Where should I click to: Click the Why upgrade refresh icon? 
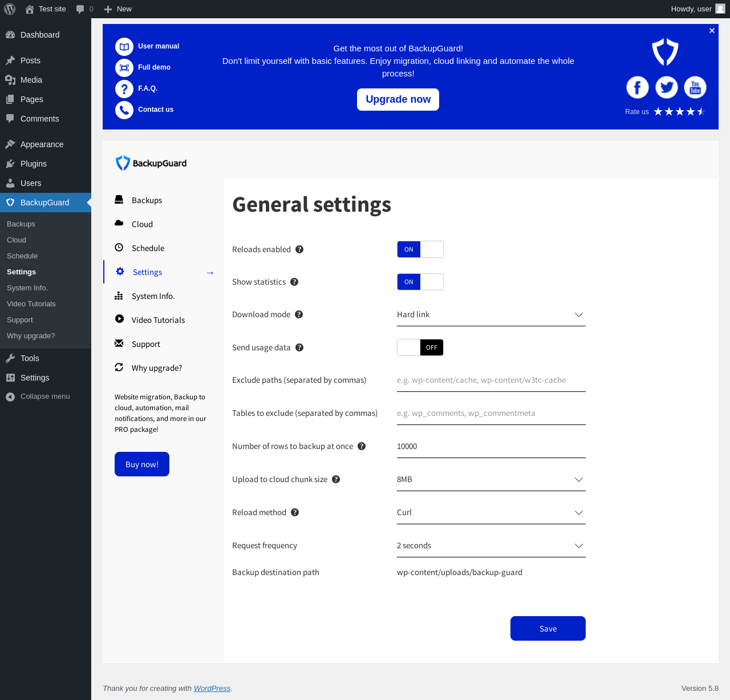click(119, 367)
